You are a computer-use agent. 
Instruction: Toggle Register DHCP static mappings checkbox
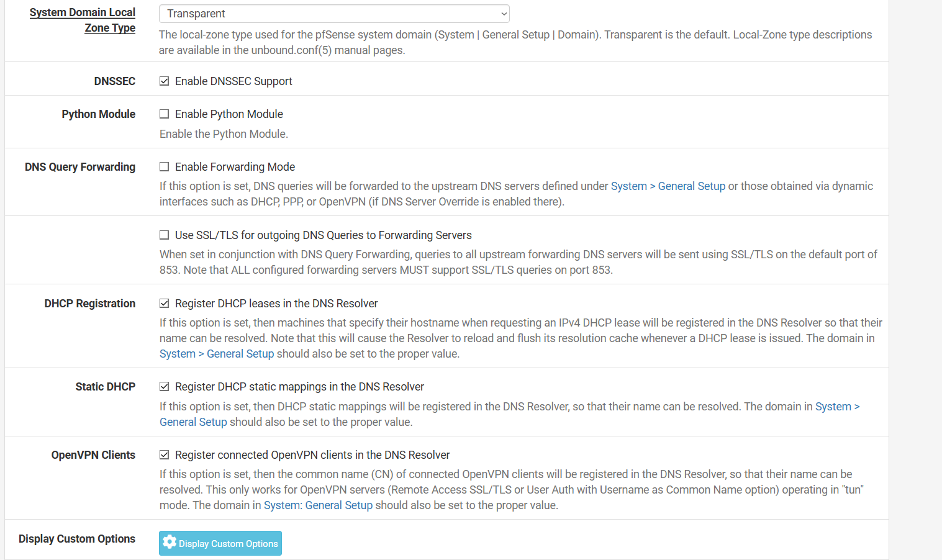(164, 387)
